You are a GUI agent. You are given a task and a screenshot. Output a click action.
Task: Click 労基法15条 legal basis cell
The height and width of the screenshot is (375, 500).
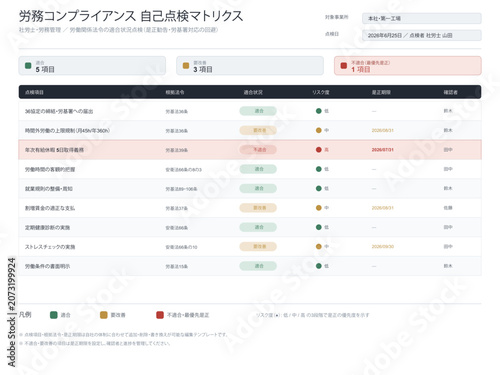point(177,266)
